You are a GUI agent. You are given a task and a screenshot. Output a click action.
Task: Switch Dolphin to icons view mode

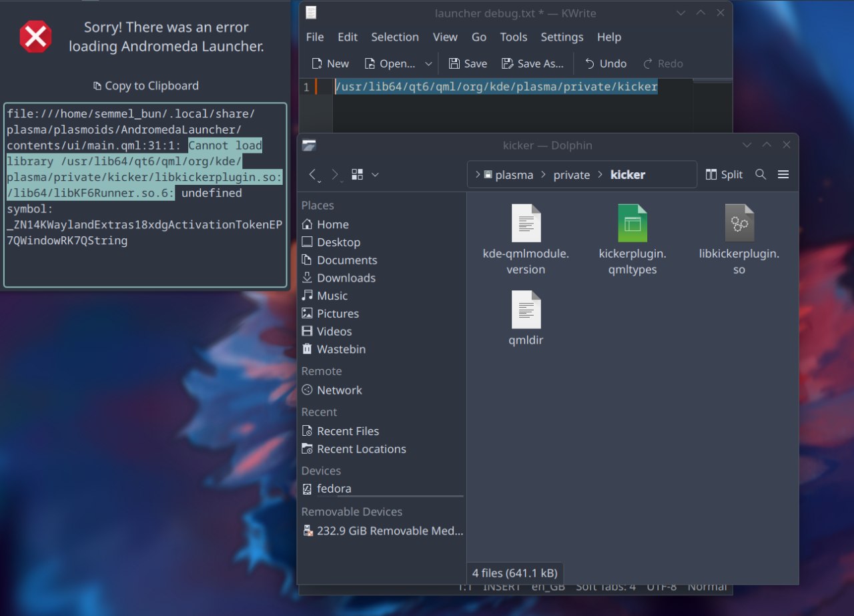point(357,175)
